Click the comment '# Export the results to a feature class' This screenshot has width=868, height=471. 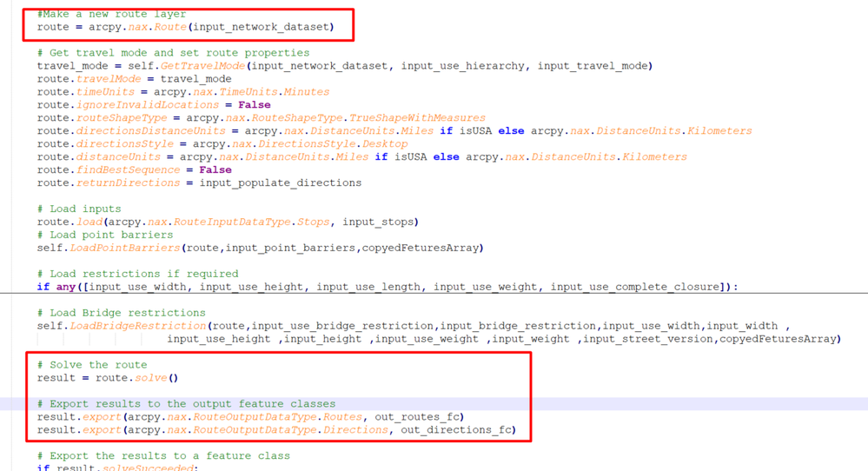coord(163,456)
